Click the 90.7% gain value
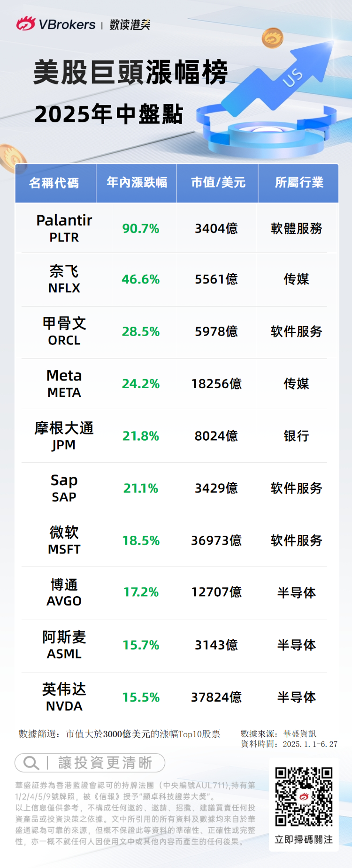Image resolution: width=352 pixels, height=868 pixels. point(141,229)
